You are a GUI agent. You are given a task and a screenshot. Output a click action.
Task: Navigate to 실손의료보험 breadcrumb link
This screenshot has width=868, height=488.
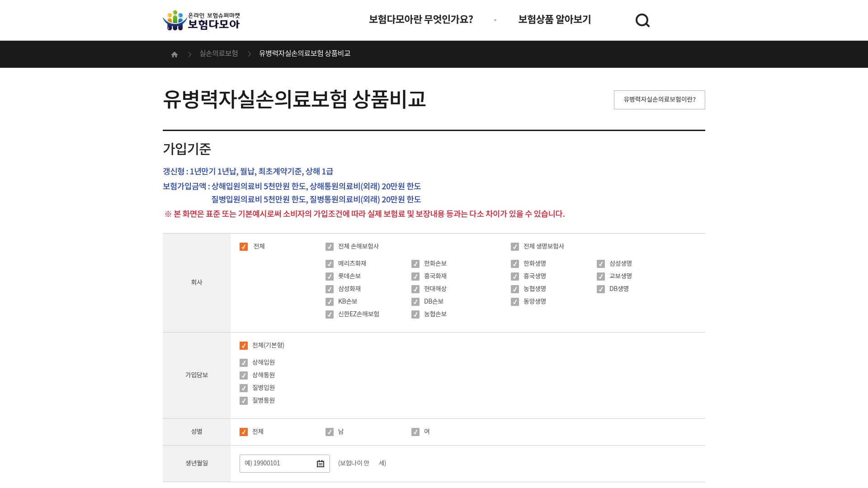click(219, 54)
